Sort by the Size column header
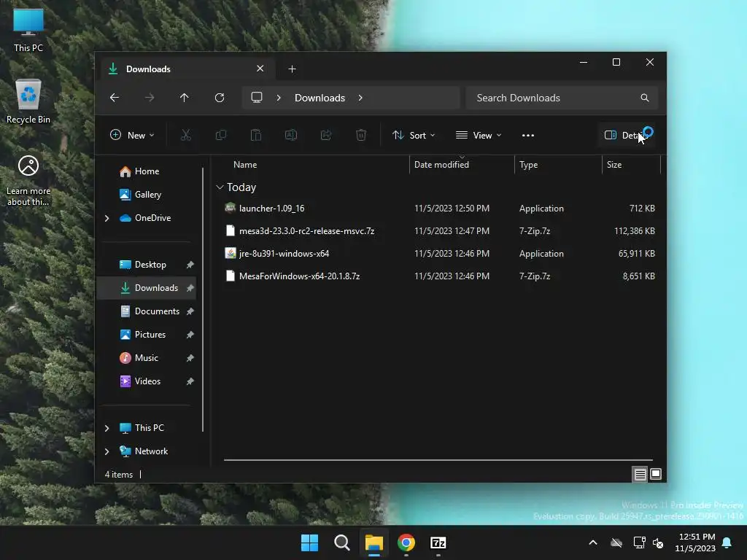 pos(614,165)
